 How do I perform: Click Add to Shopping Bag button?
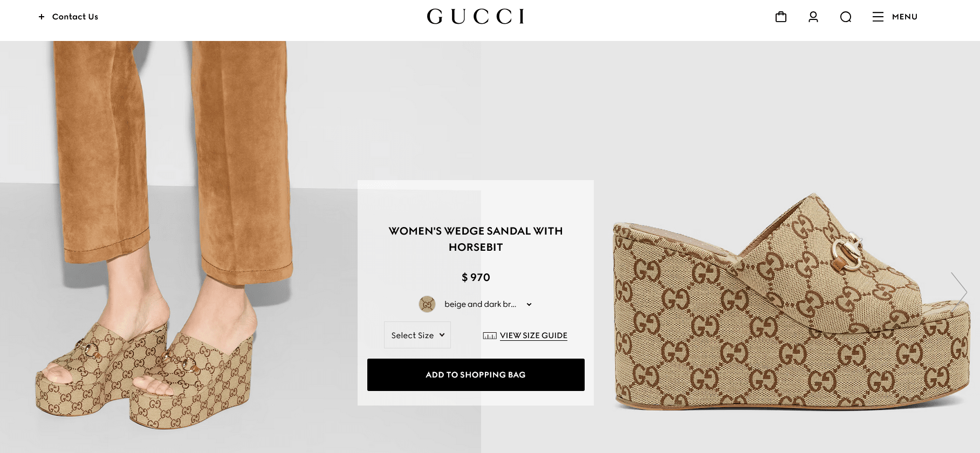476,375
